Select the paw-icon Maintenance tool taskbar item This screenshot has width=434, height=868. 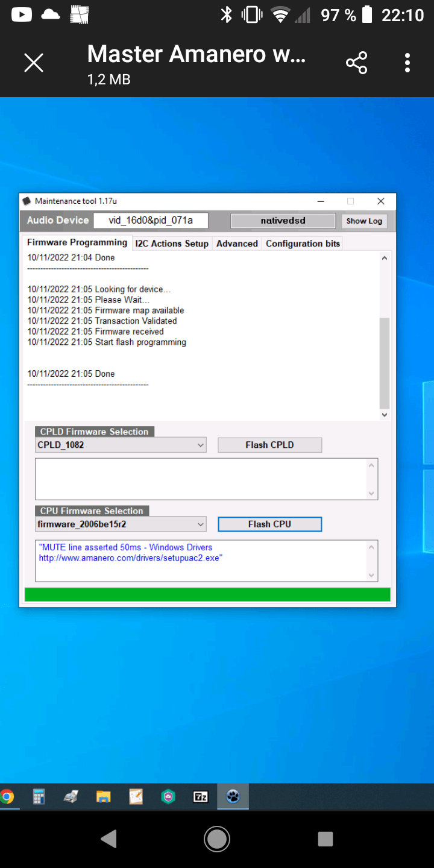click(x=233, y=797)
